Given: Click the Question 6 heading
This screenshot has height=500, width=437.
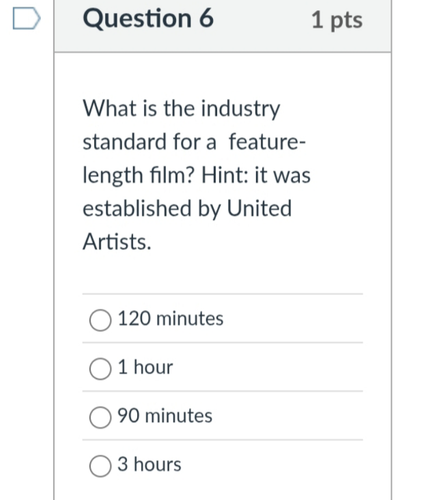Looking at the screenshot, I should [x=148, y=18].
